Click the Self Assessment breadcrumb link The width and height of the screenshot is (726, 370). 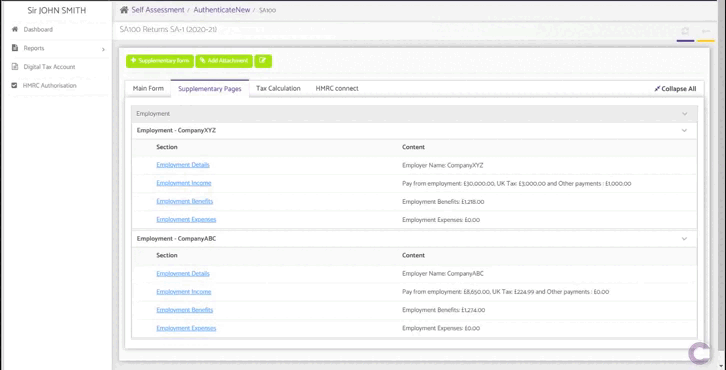click(x=157, y=10)
